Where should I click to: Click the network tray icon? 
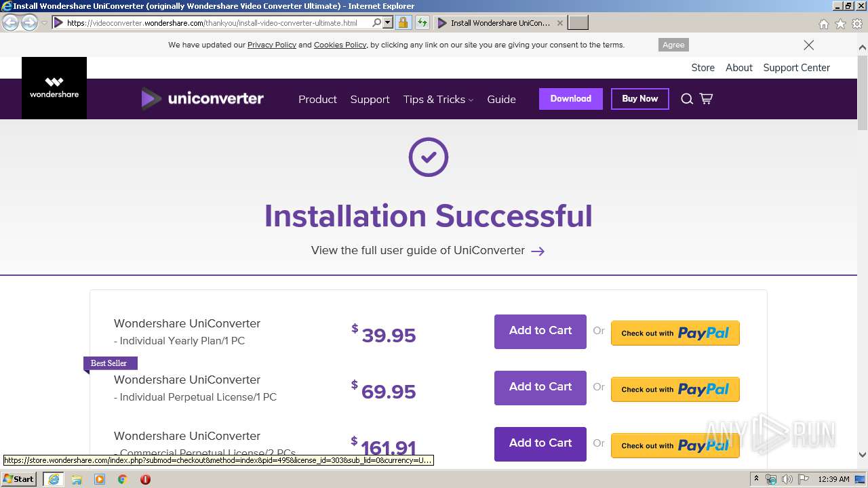point(771,479)
